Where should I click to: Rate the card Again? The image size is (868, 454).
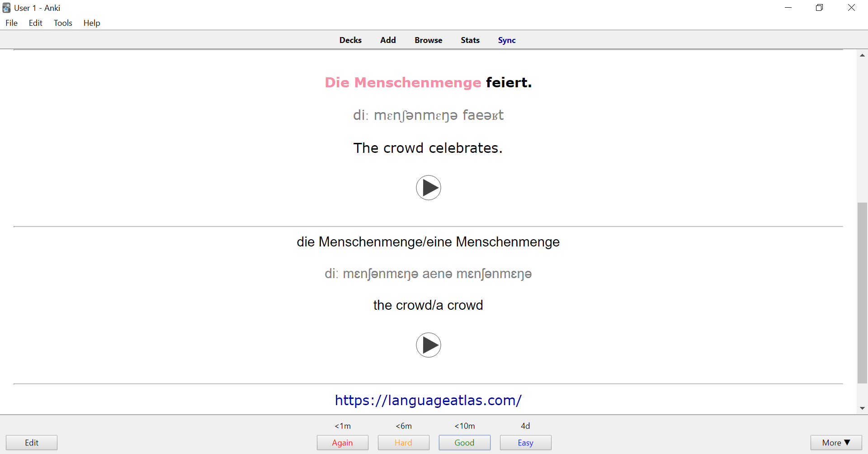click(x=342, y=442)
